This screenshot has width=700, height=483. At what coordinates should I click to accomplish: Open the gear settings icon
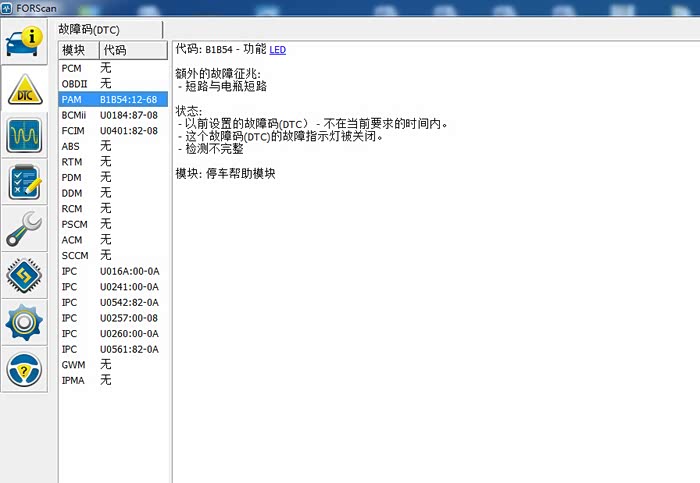coord(24,323)
